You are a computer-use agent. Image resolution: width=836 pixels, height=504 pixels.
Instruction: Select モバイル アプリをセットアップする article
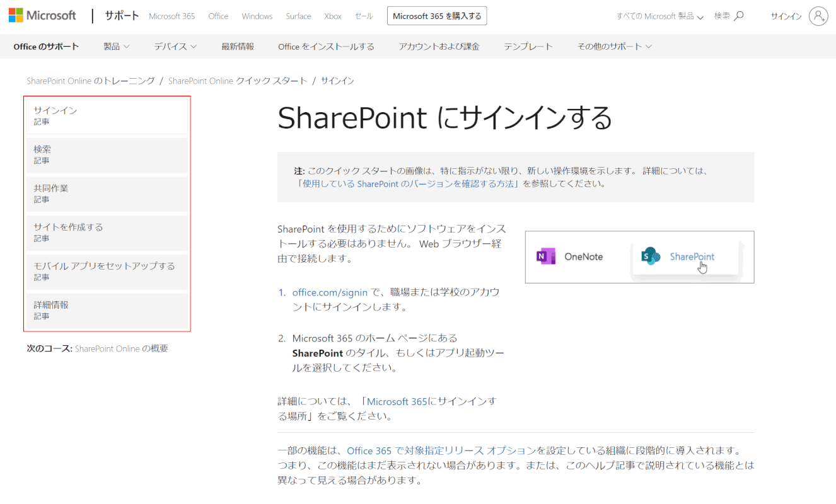click(107, 272)
